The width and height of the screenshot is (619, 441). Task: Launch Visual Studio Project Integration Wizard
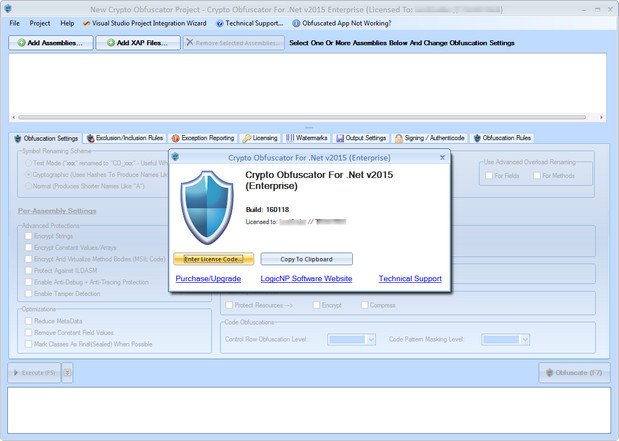click(x=145, y=23)
